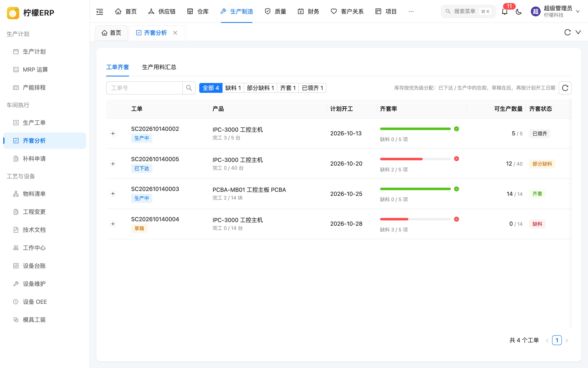The image size is (588, 368).
Task: Switch to the 首页 page tab
Action: (x=111, y=33)
